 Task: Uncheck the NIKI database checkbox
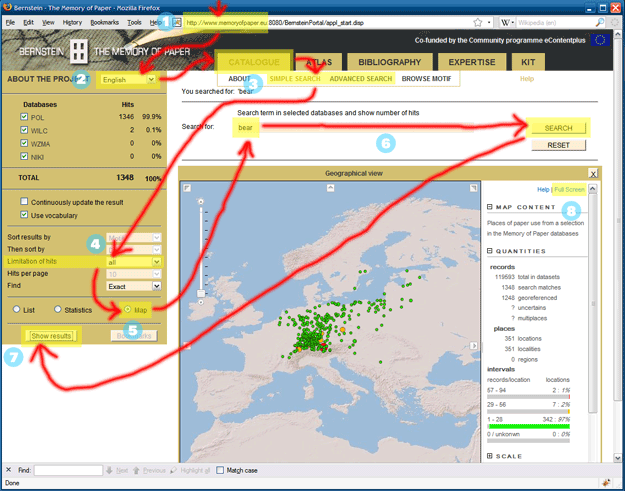24,156
